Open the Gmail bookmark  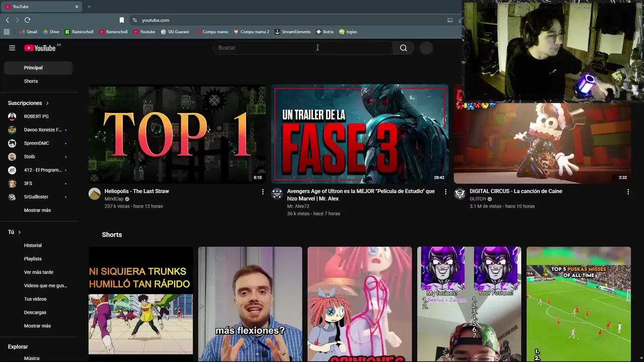click(x=28, y=32)
